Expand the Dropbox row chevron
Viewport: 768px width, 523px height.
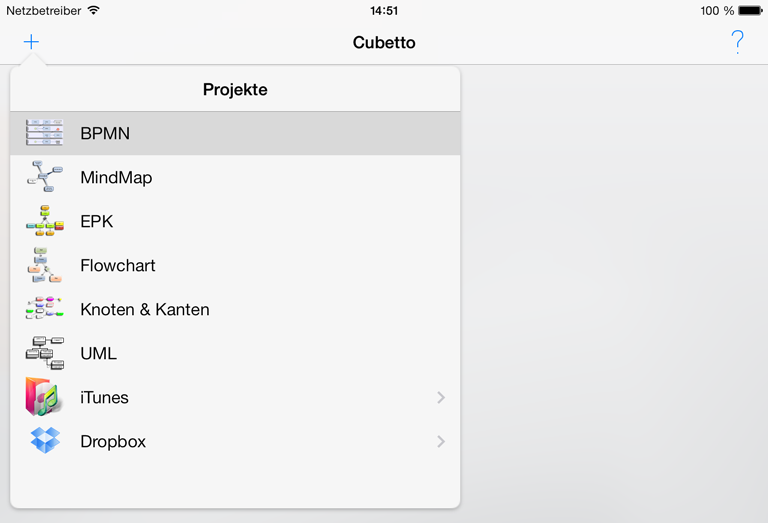pos(441,441)
